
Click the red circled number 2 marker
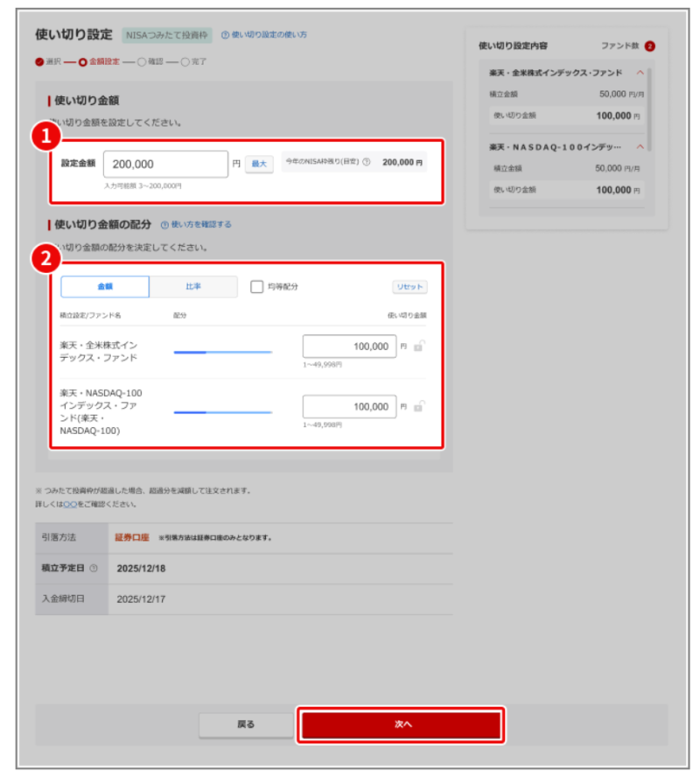tap(45, 259)
